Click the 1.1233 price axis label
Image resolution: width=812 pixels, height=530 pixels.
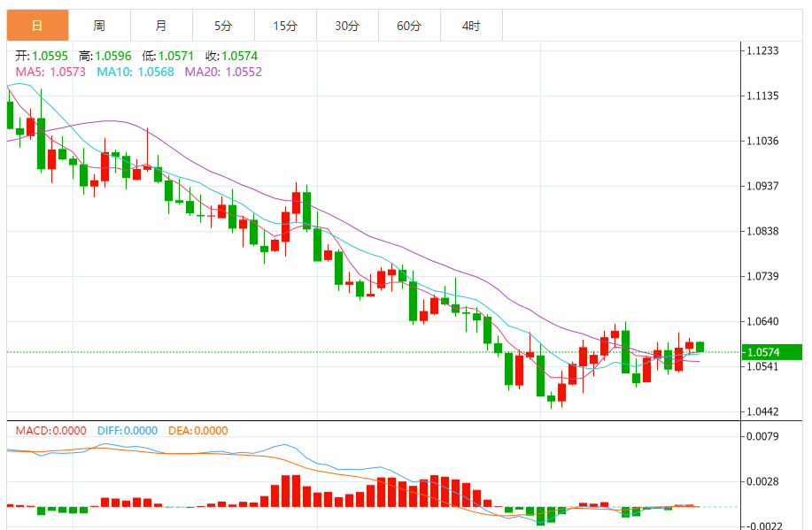pos(762,50)
